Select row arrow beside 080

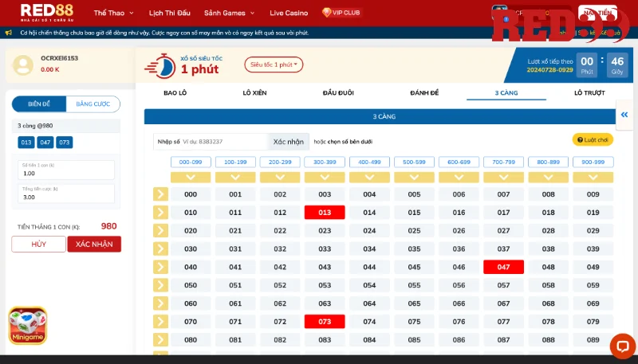161,339
